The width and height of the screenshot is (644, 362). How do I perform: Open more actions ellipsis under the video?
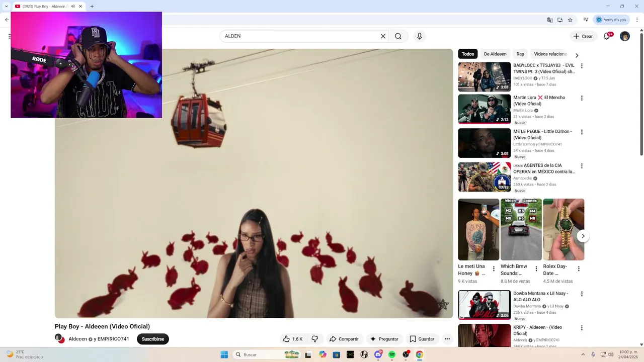pos(447,339)
